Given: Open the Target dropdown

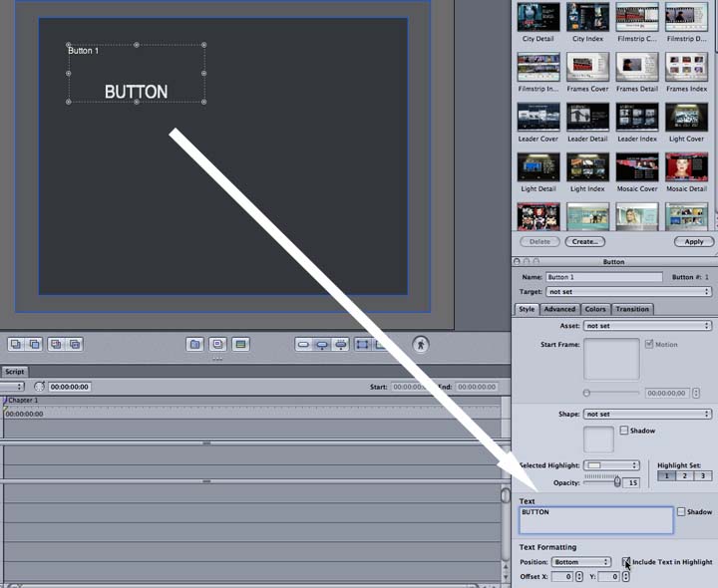Looking at the screenshot, I should pos(628,292).
